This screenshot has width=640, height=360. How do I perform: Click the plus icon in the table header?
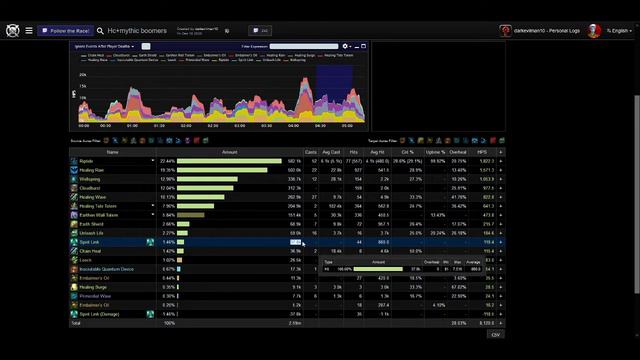click(501, 152)
